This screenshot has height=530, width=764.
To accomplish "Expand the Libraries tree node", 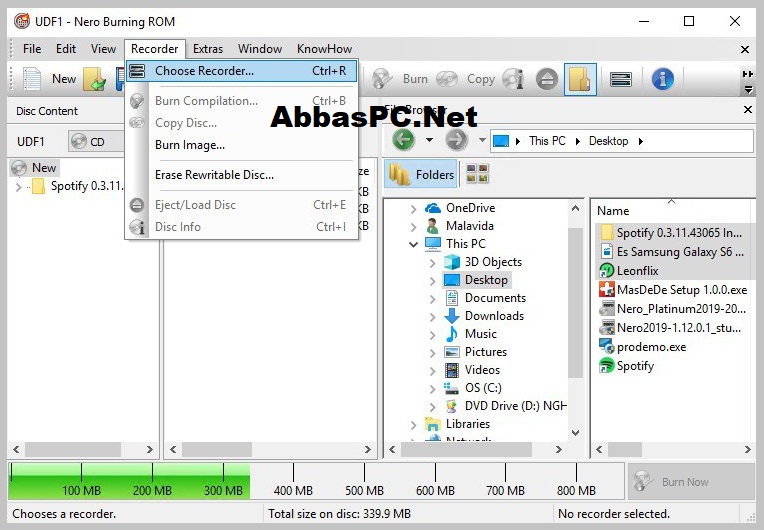I will coord(413,425).
